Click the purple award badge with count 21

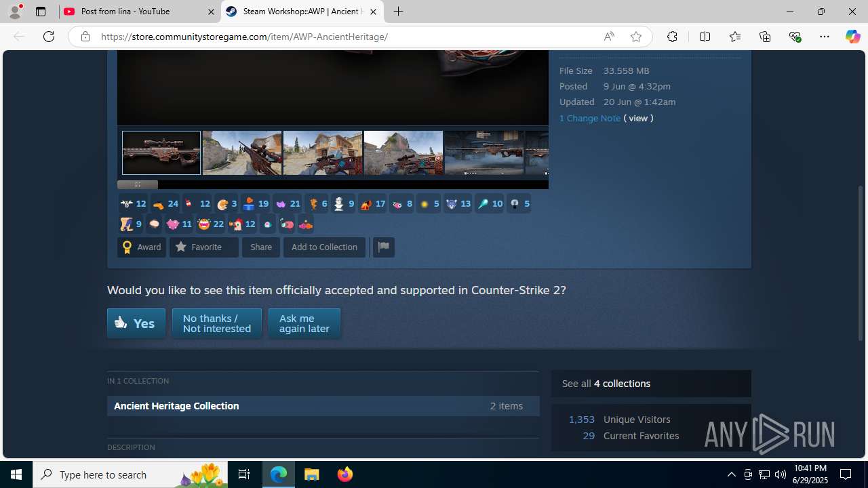pyautogui.click(x=288, y=203)
